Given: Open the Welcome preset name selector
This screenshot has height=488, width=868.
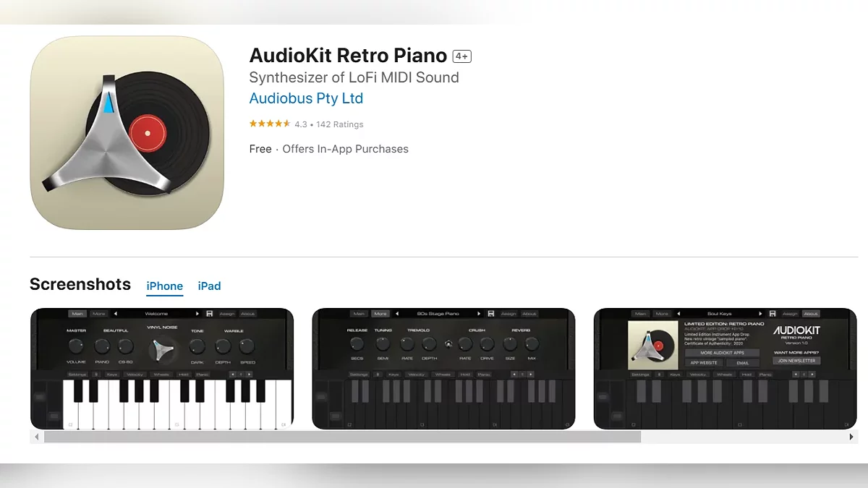Looking at the screenshot, I should point(156,314).
